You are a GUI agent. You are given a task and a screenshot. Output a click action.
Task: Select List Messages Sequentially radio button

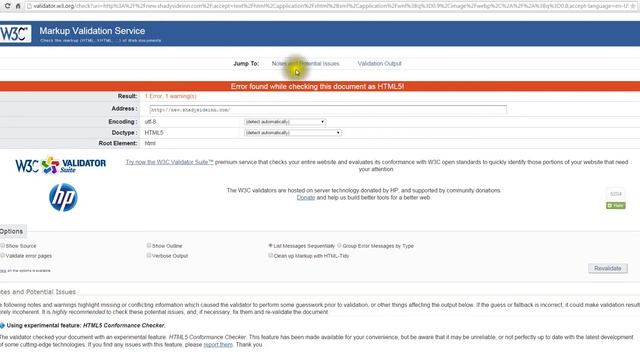[x=270, y=246]
